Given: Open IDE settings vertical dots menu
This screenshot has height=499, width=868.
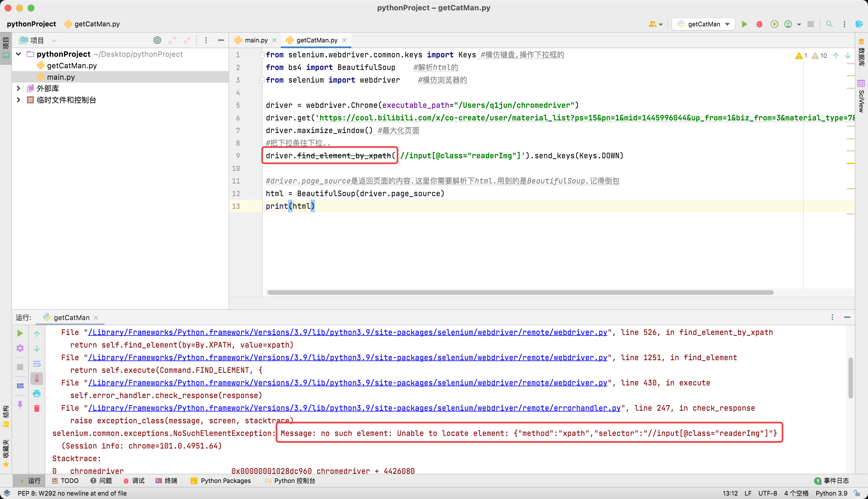Looking at the screenshot, I should point(844,24).
